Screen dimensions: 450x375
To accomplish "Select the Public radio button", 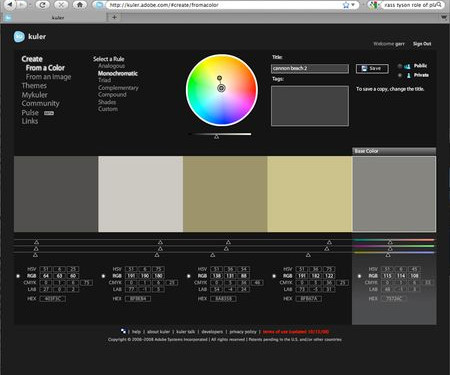I will pos(400,66).
